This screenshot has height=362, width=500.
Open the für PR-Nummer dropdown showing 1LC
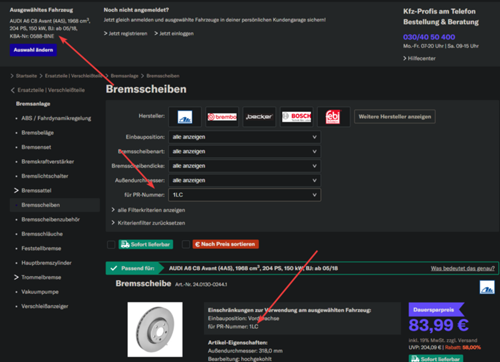tap(245, 195)
